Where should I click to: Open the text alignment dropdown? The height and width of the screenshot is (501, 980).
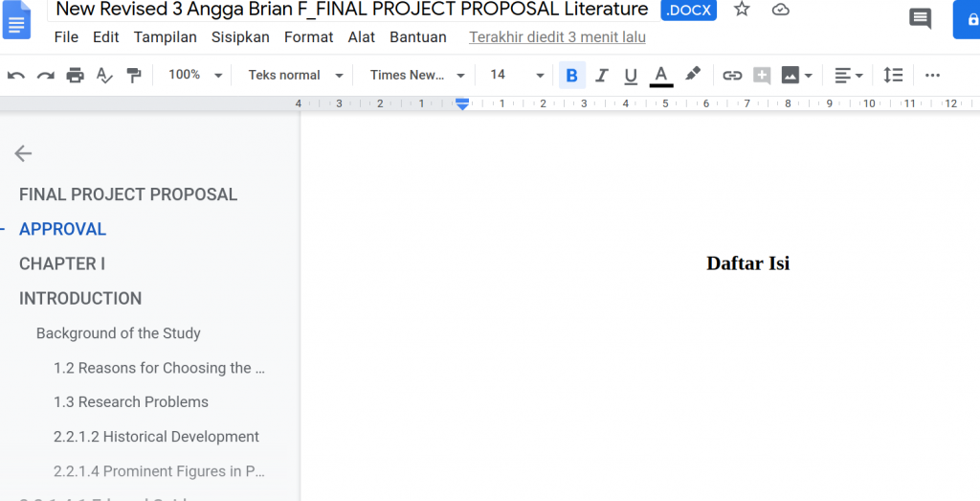(x=849, y=75)
